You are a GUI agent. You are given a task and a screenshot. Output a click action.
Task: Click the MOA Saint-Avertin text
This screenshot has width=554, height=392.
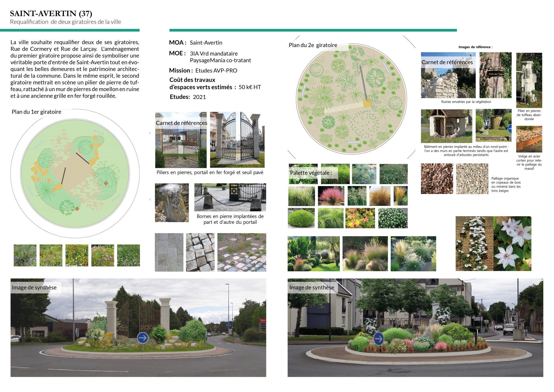pos(196,42)
